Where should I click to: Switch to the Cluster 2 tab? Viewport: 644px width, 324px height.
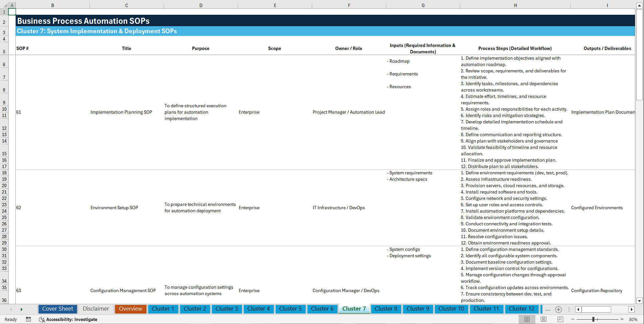click(x=195, y=309)
